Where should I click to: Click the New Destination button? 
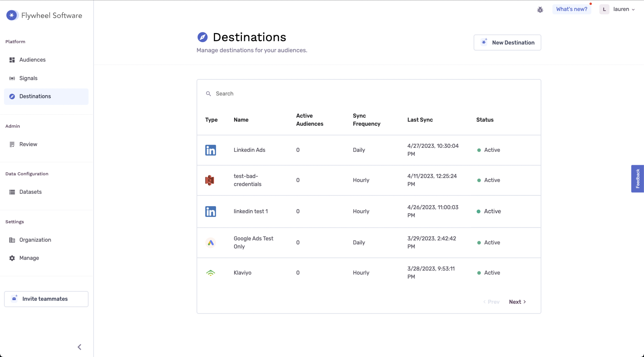coord(507,43)
